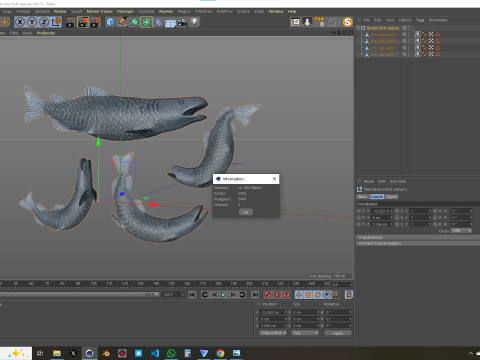This screenshot has height=360, width=480.
Task: Select the Object tab in Attributes
Action: click(391, 197)
